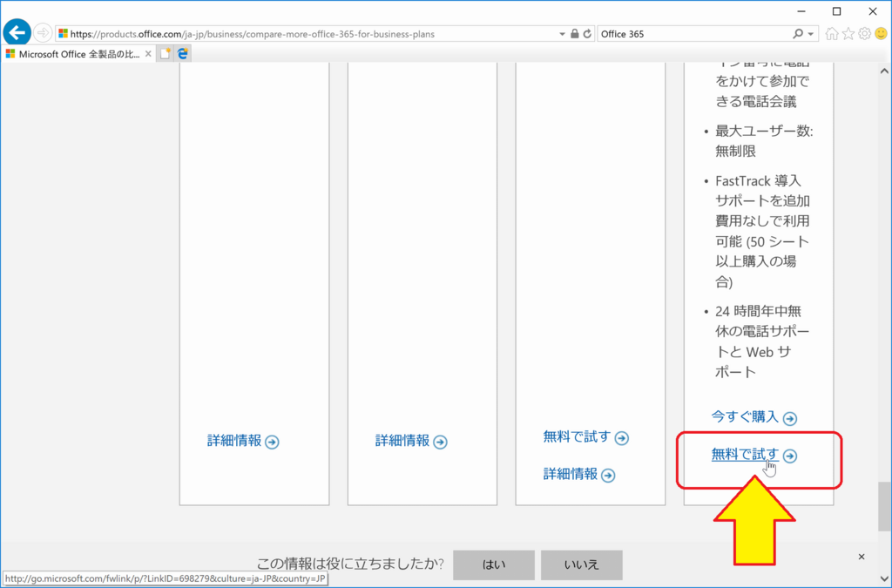Open 詳細情報 link in third plan column
The width and height of the screenshot is (892, 588).
pyautogui.click(x=571, y=474)
